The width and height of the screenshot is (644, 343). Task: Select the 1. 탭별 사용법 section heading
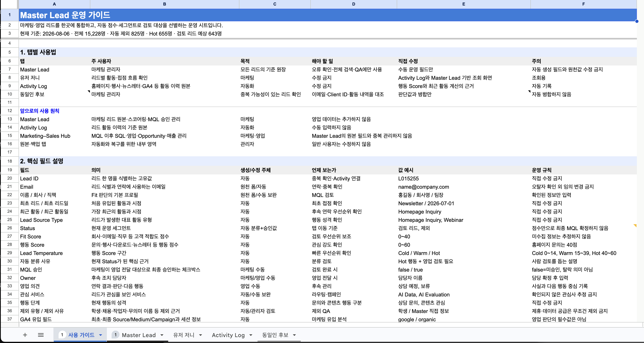coord(38,52)
